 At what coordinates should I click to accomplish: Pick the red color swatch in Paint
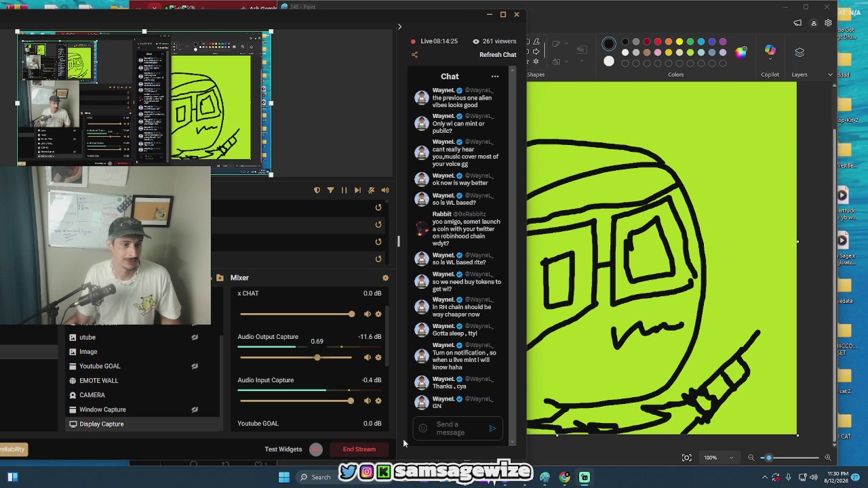click(658, 42)
